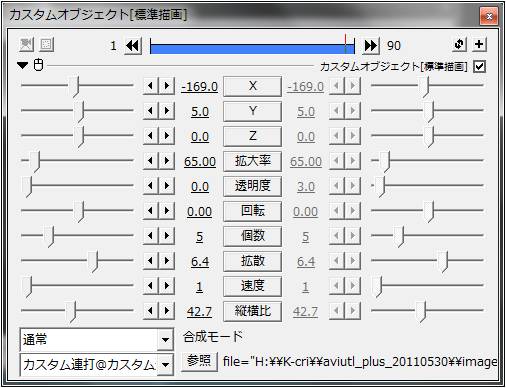506x388 pixels.
Task: Click the Z parameter button
Action: (x=252, y=136)
